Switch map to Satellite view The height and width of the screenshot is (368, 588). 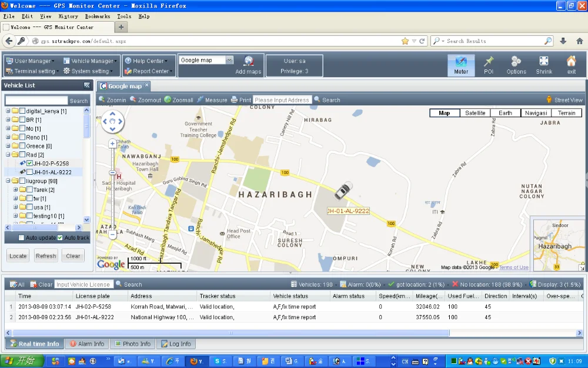tap(475, 113)
